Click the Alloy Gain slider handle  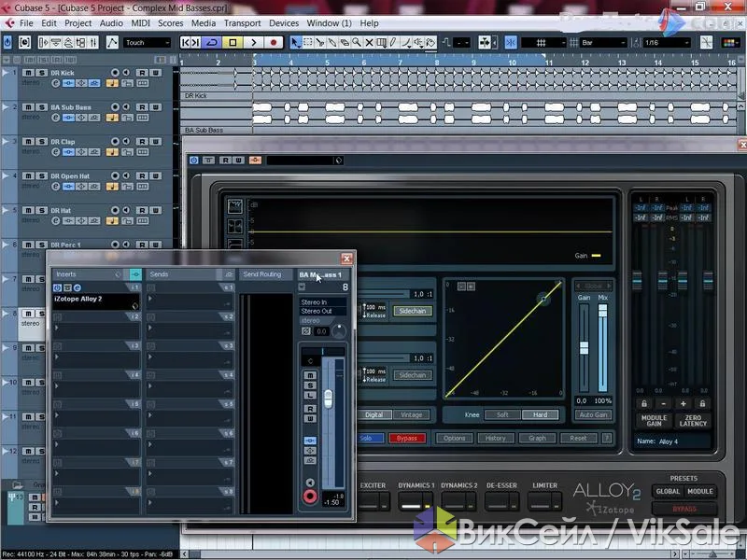point(585,347)
